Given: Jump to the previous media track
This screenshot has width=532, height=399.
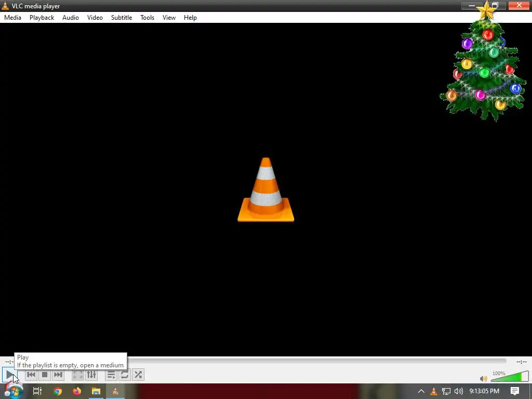Looking at the screenshot, I should tap(31, 375).
